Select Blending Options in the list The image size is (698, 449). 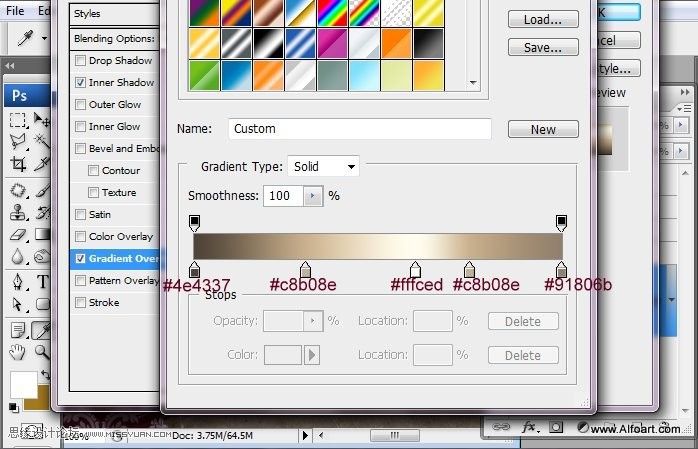115,39
